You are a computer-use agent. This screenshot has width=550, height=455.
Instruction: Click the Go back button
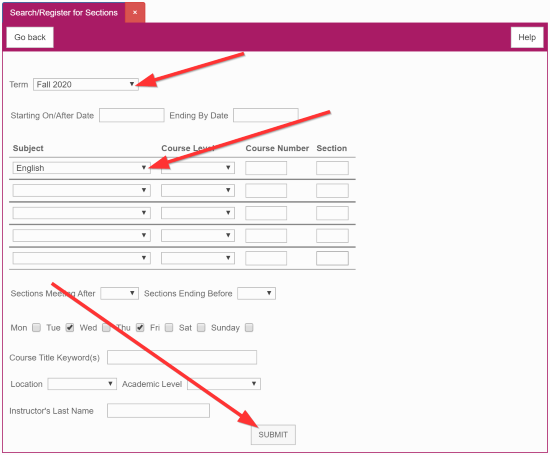[x=30, y=37]
